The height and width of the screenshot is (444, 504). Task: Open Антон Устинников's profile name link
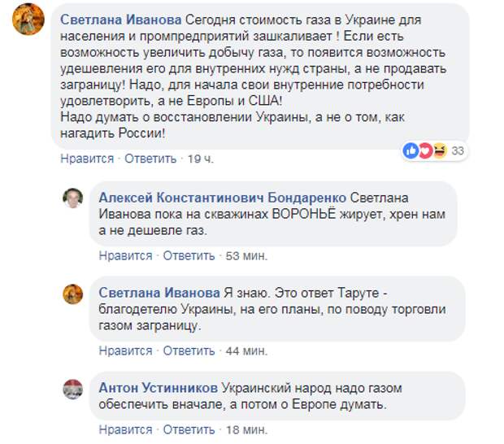159,388
